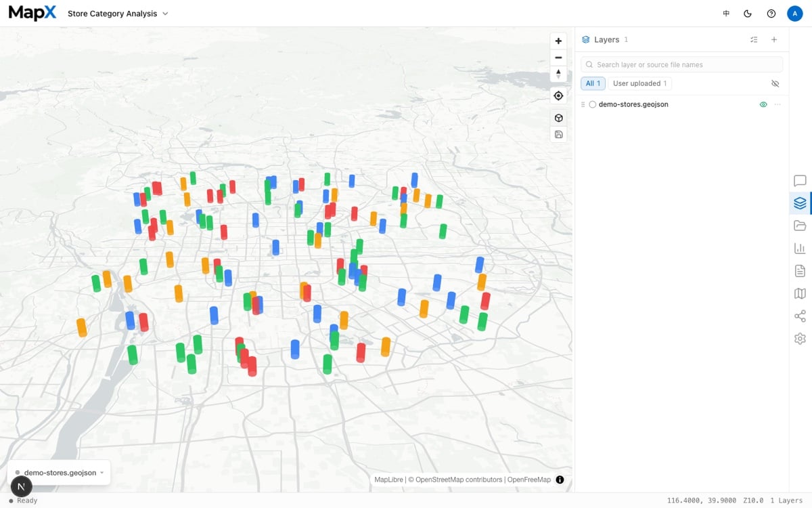Select the All 1 filter tab

click(x=593, y=83)
